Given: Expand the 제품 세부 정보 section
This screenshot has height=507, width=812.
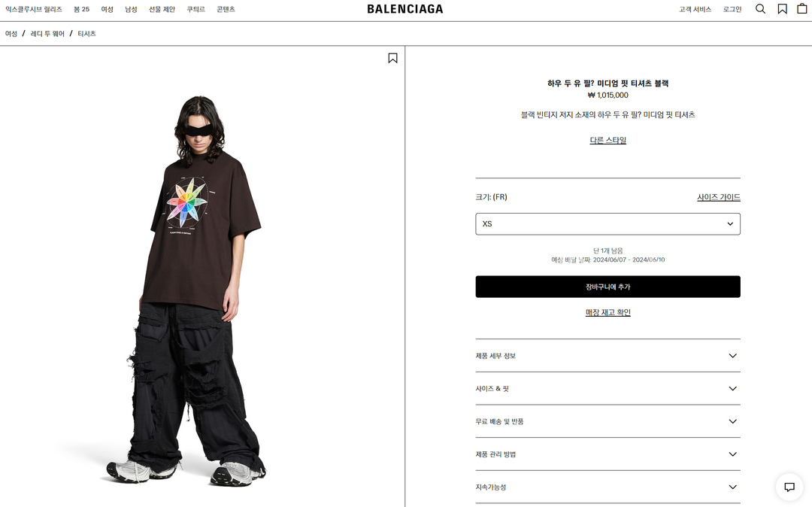Looking at the screenshot, I should coord(608,356).
